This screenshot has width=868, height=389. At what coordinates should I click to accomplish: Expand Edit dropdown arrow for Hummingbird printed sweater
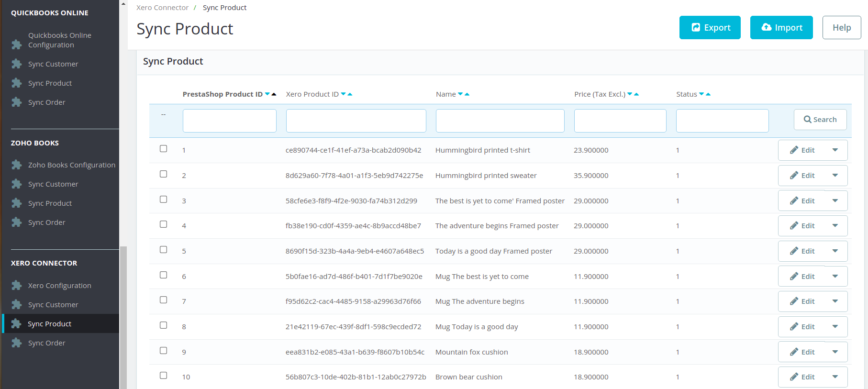pyautogui.click(x=835, y=176)
